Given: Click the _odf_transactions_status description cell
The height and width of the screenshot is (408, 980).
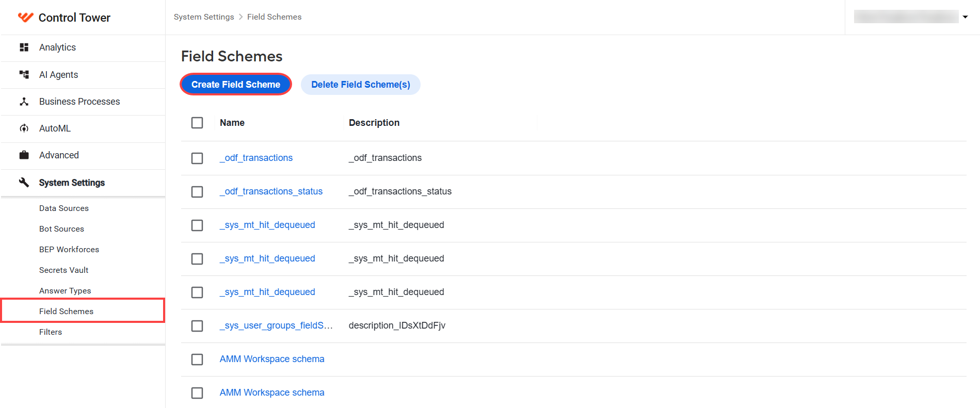Looking at the screenshot, I should point(400,191).
